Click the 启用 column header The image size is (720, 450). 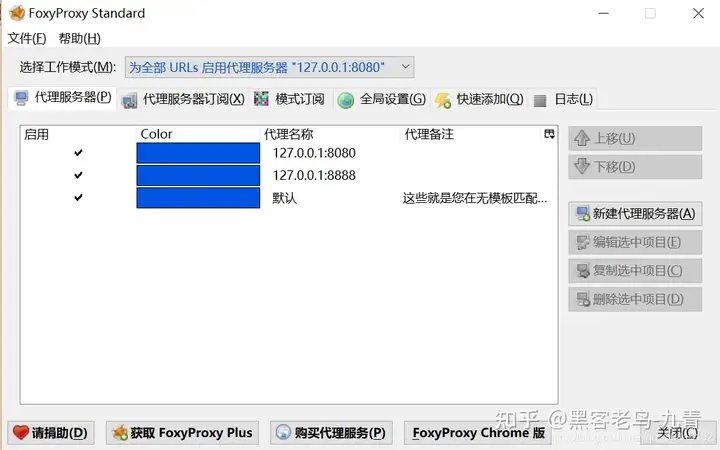coord(78,134)
